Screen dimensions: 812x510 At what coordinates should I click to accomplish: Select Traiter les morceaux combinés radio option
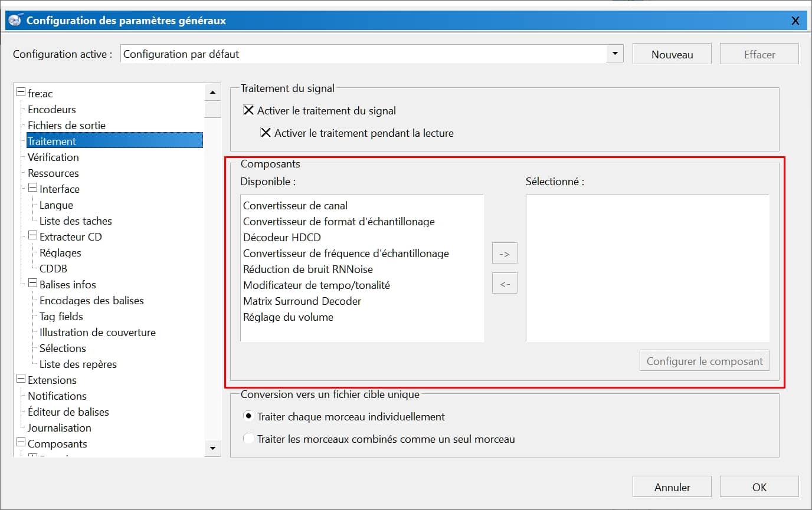pyautogui.click(x=249, y=439)
